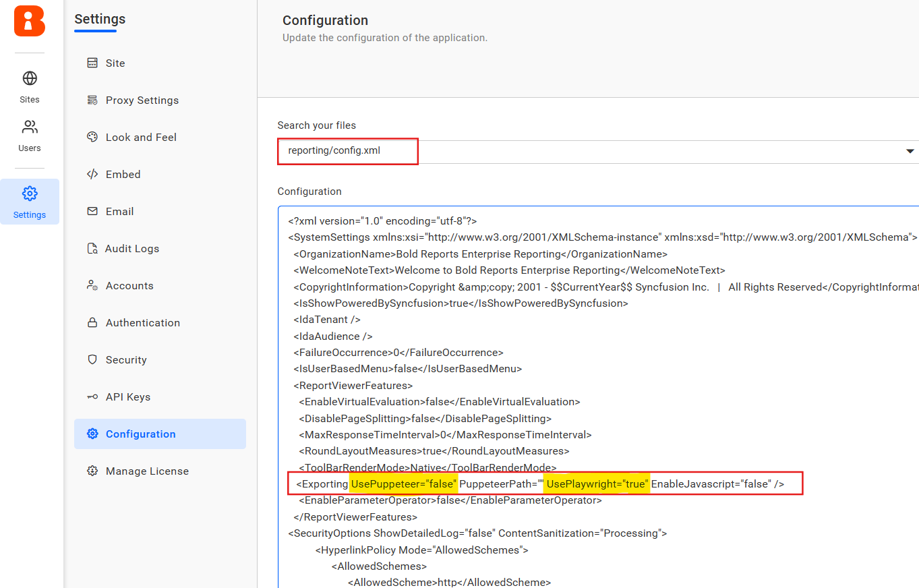This screenshot has width=919, height=588.
Task: Open the Sites globe icon
Action: [30, 78]
